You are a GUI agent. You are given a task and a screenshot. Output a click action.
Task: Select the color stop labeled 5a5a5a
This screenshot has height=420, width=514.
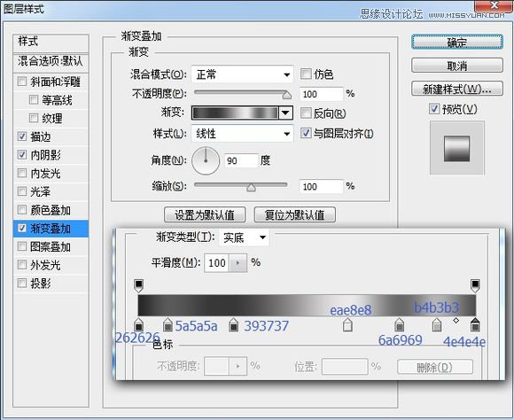(x=167, y=324)
